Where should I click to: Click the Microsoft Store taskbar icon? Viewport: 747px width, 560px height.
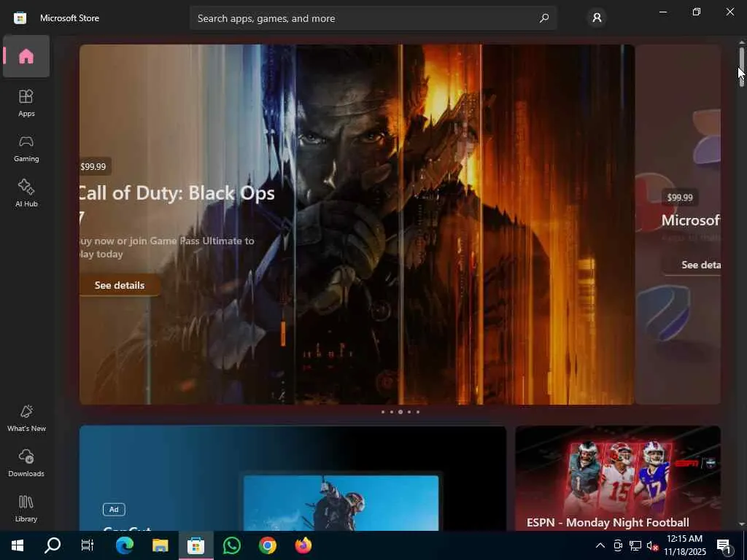pos(196,545)
